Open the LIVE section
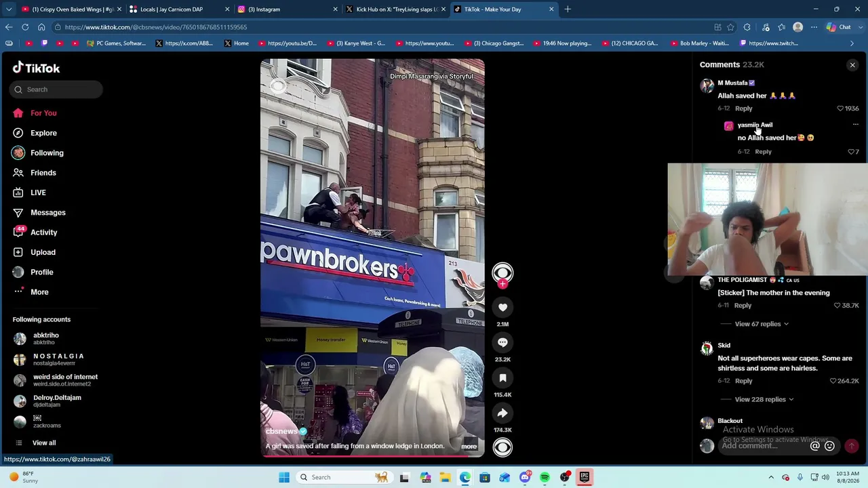The image size is (868, 488). tap(38, 192)
